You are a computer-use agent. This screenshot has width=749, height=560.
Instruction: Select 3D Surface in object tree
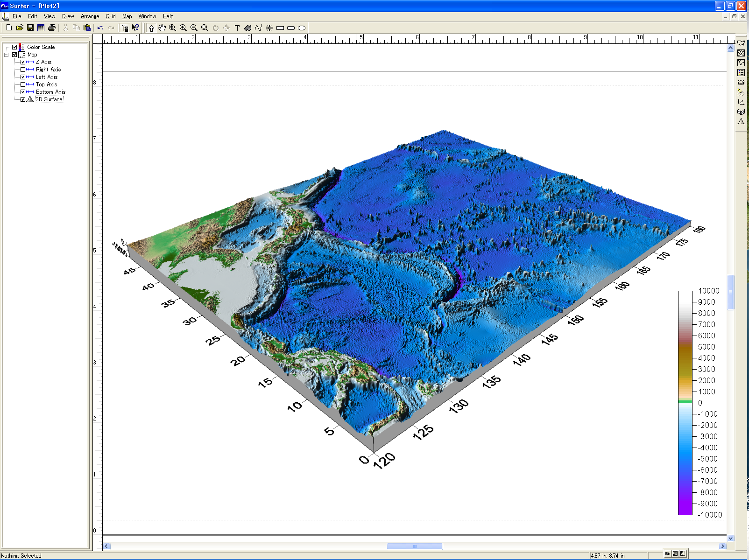49,99
